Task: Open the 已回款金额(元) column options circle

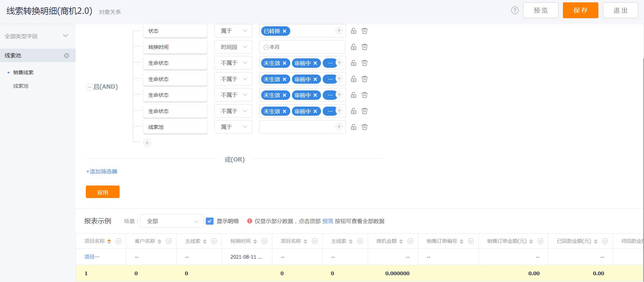Action: point(605,241)
